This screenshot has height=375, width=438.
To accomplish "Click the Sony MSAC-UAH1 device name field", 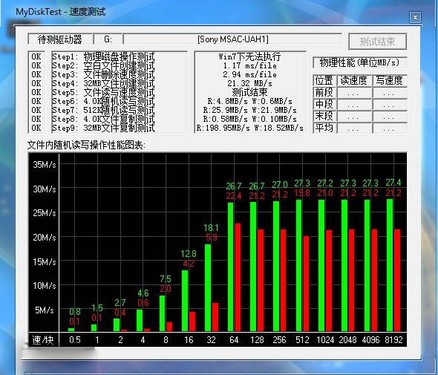I will pyautogui.click(x=232, y=39).
